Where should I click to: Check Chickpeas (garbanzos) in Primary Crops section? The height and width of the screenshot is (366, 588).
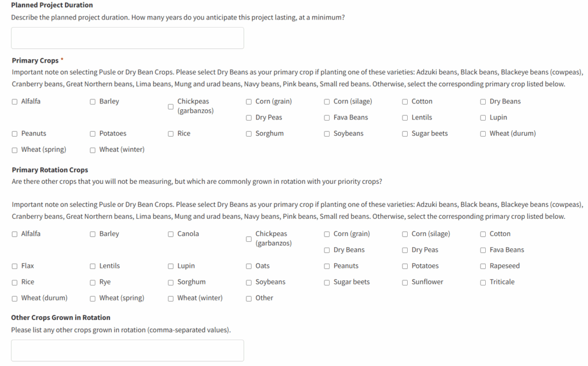(x=171, y=107)
